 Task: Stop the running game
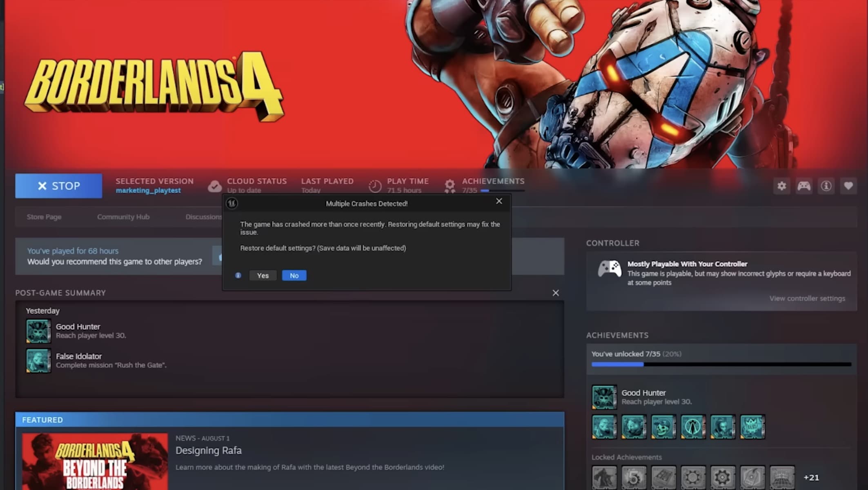click(x=59, y=186)
